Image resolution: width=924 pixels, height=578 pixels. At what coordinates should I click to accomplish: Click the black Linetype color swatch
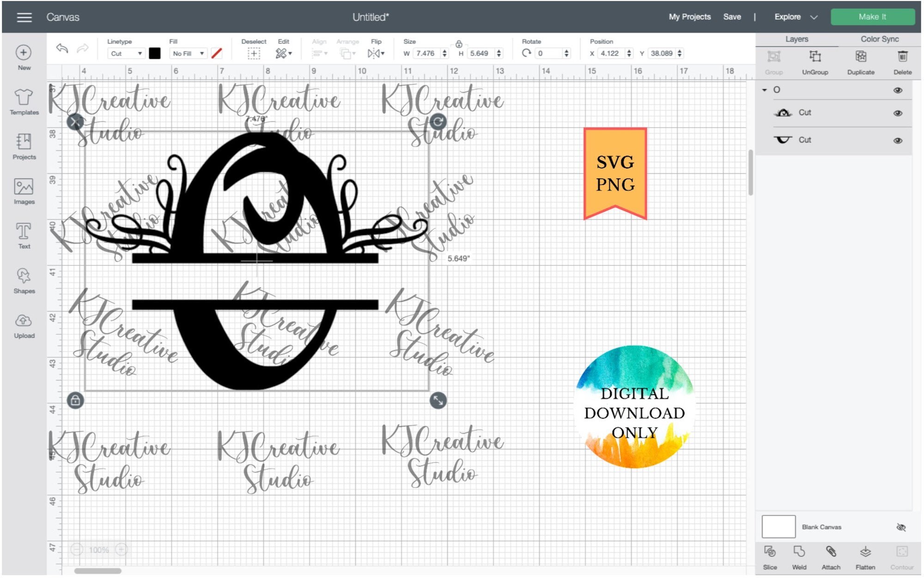coord(155,53)
